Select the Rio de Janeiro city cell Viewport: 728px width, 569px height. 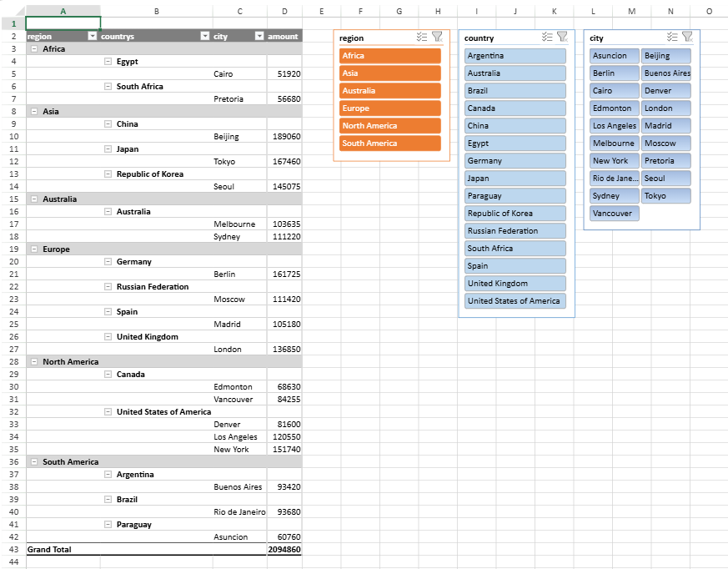click(x=240, y=512)
